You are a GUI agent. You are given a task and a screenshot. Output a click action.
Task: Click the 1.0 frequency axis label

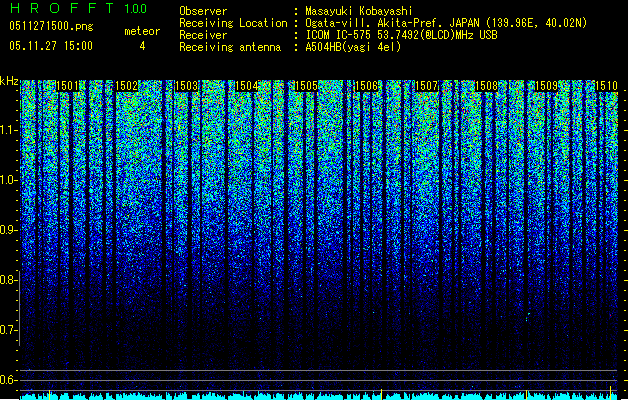pos(8,181)
